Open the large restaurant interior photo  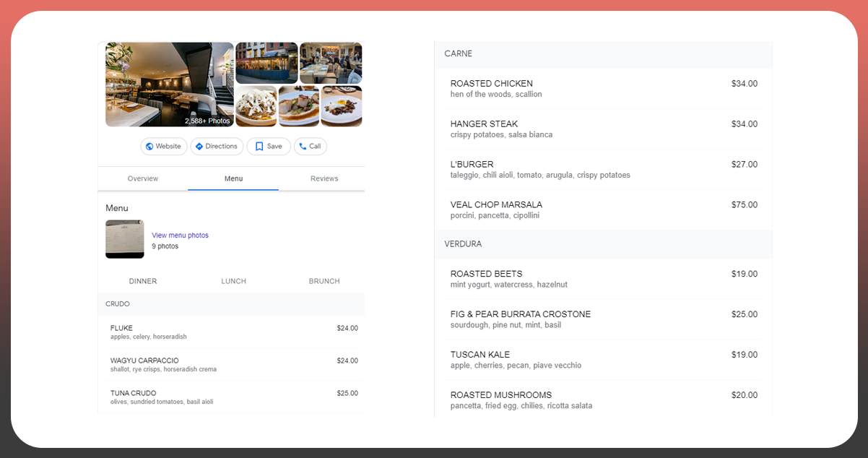click(x=169, y=84)
